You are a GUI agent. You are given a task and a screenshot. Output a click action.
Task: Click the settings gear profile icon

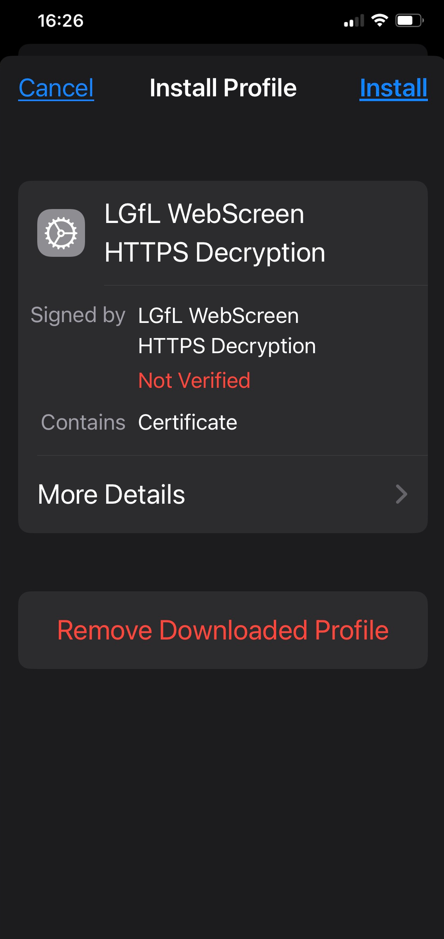61,233
